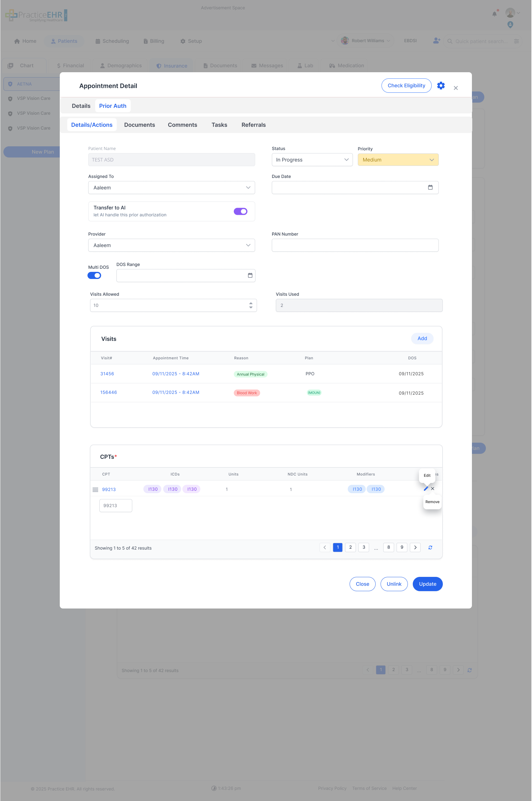532x801 pixels.
Task: Click the add patient icon in the header
Action: pyautogui.click(x=436, y=41)
